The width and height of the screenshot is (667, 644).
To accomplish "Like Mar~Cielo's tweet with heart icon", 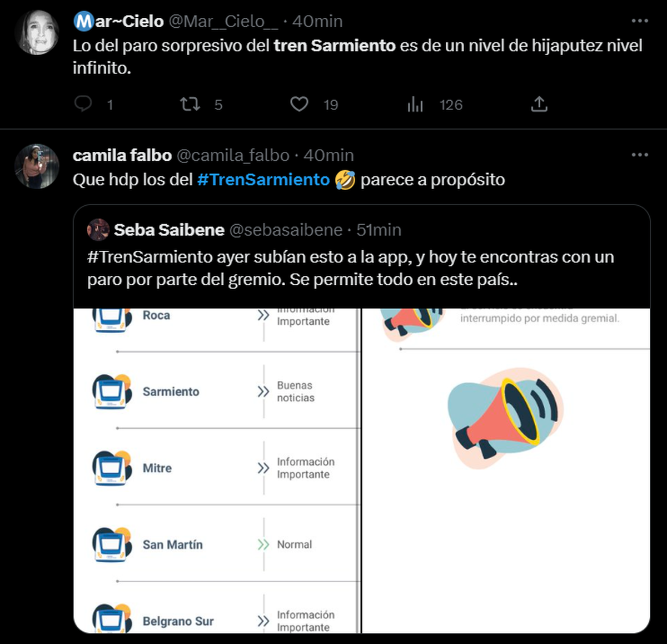I will tap(299, 104).
